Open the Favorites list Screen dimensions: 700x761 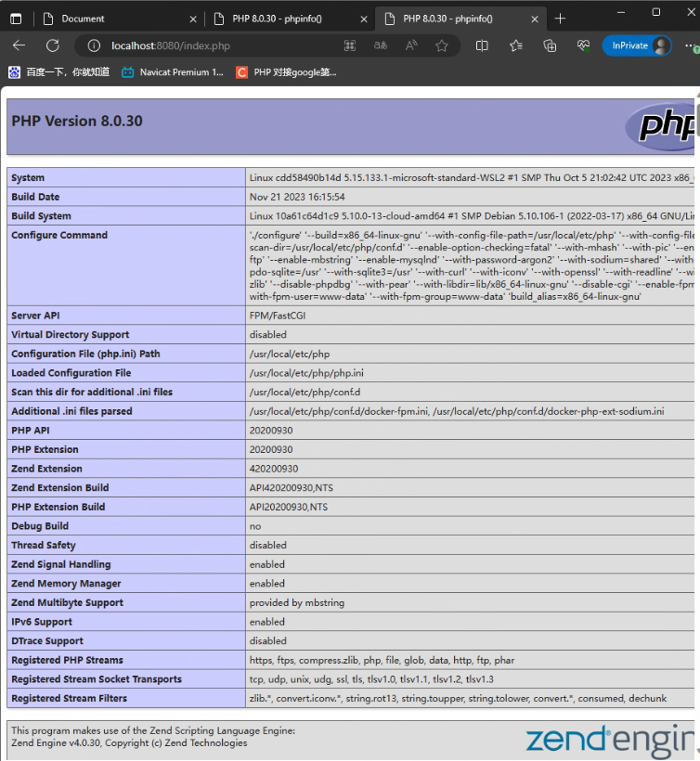[x=516, y=45]
